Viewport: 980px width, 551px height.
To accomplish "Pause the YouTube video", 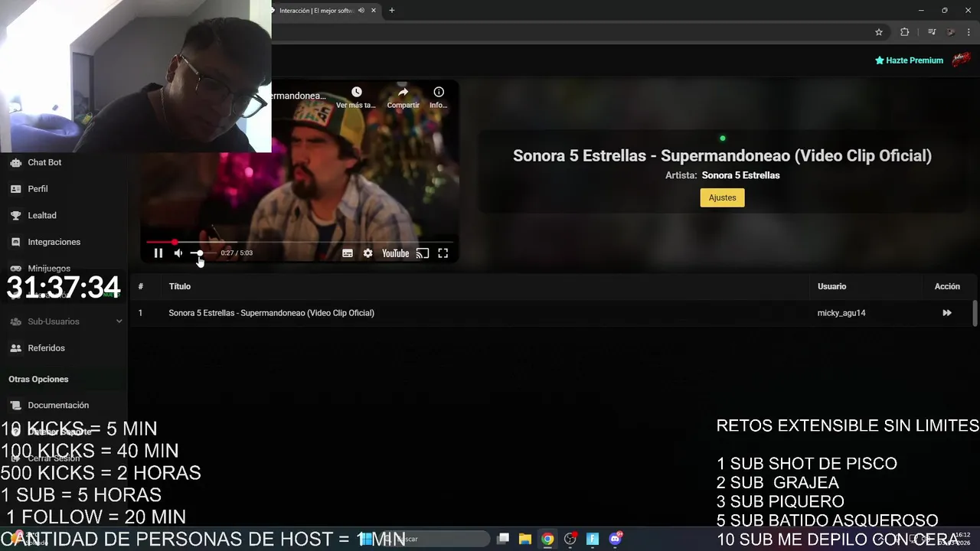I will (158, 253).
